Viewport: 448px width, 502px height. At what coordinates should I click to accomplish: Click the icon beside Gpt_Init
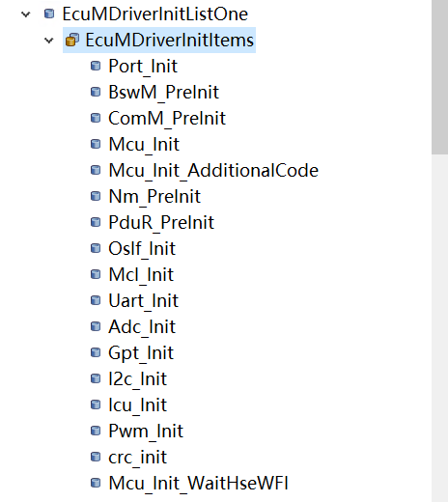tap(96, 352)
